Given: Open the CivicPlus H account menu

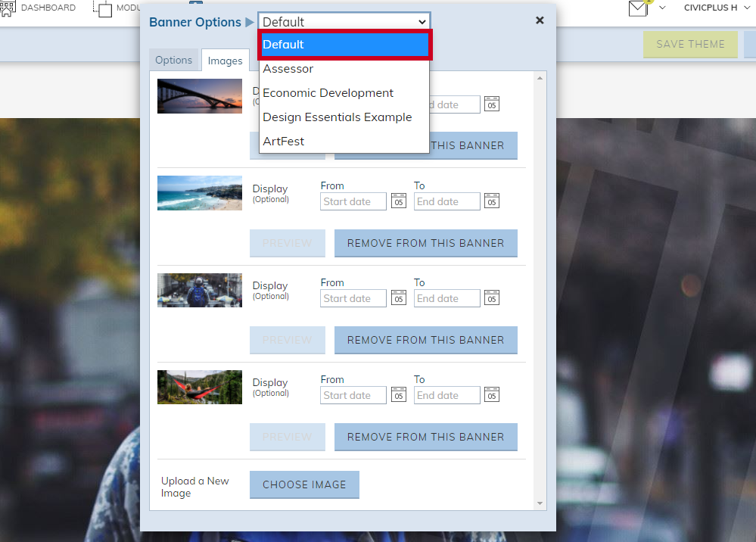Looking at the screenshot, I should [717, 8].
